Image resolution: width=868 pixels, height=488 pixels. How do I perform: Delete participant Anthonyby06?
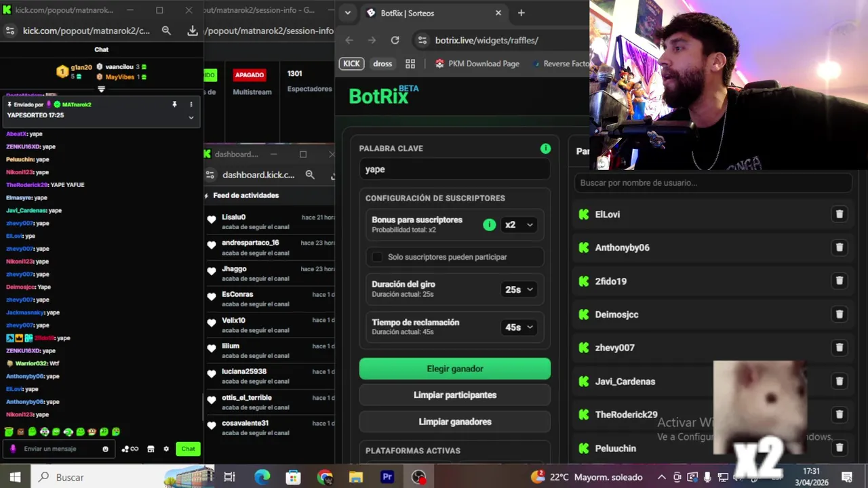click(x=840, y=247)
